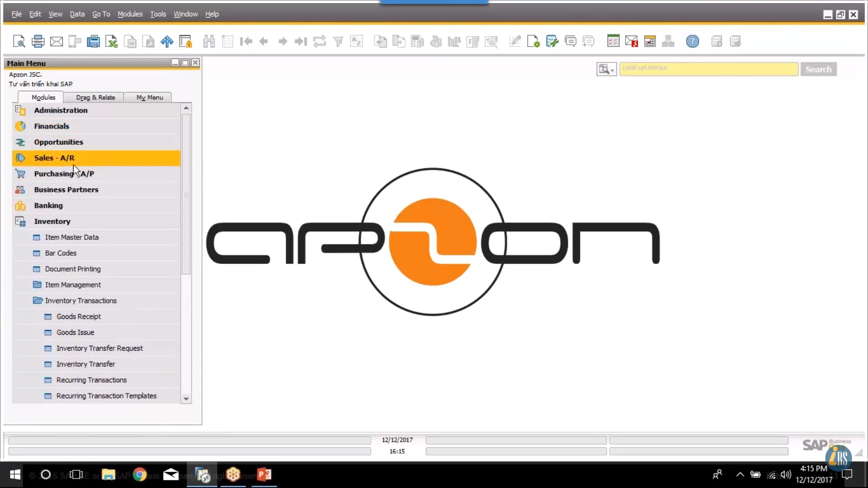The image size is (868, 488).
Task: Export to Microsoft Excel icon
Action: 112,42
